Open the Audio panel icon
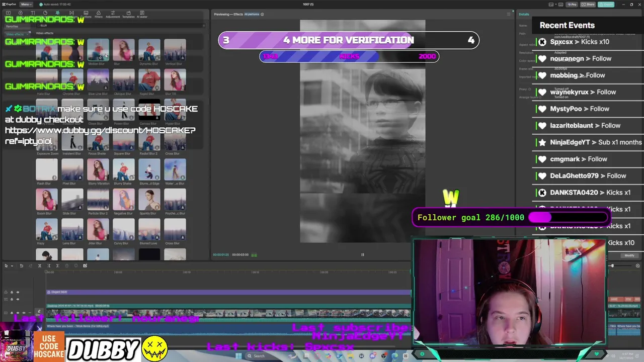The height and width of the screenshot is (362, 644). (x=21, y=14)
